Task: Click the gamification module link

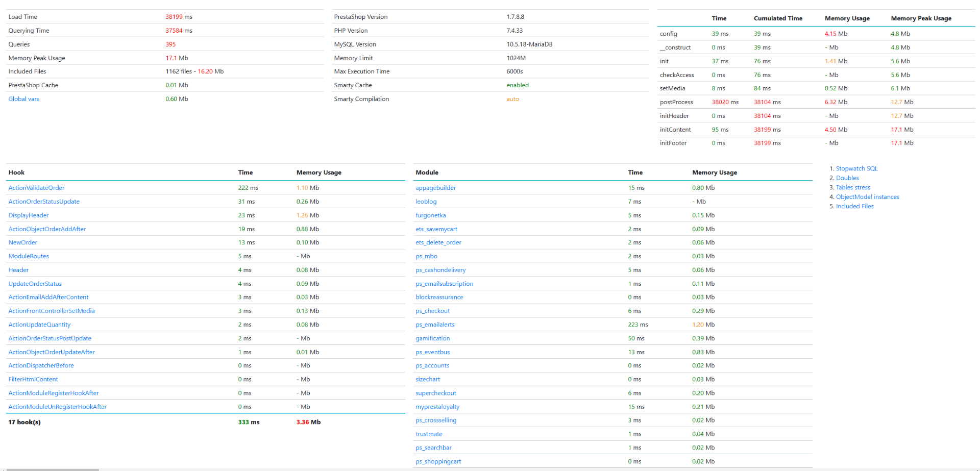Action: (x=433, y=338)
